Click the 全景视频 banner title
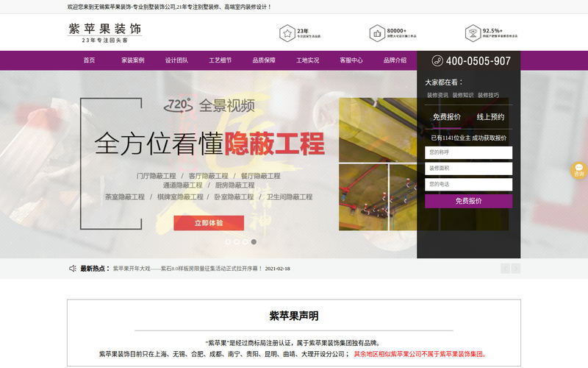This screenshot has width=588, height=368. (227, 105)
